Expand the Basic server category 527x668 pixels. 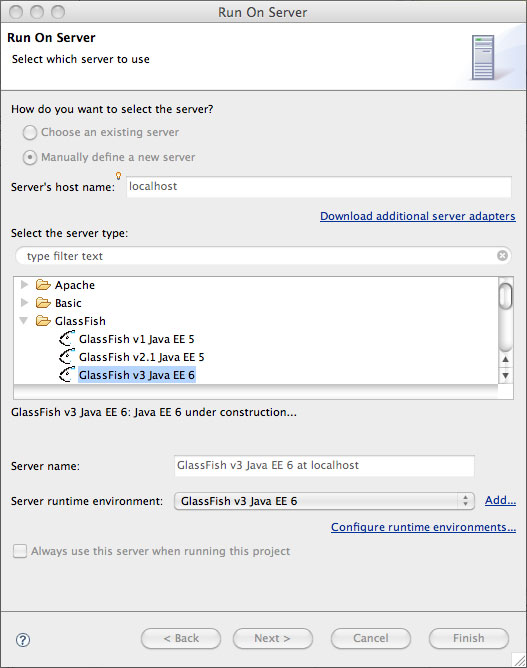click(25, 302)
